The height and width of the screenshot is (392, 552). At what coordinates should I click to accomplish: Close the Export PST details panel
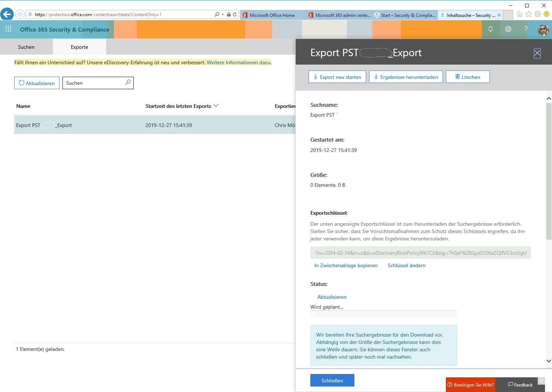[x=537, y=53]
